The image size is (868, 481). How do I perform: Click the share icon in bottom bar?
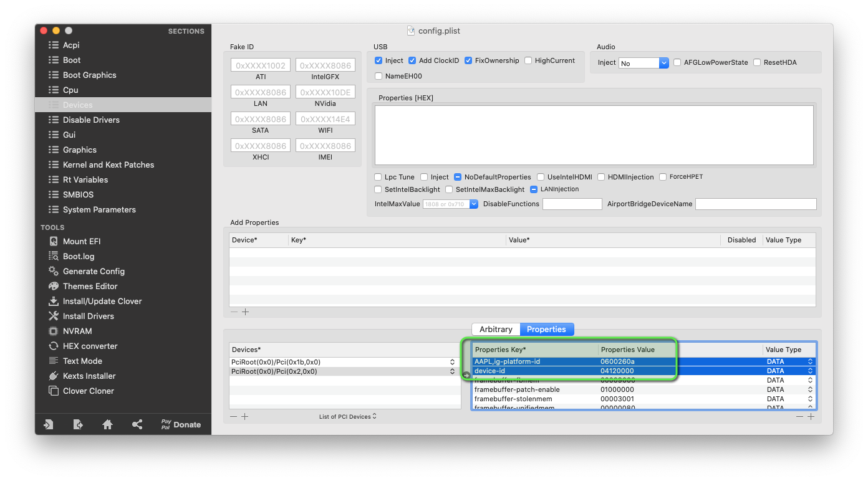tap(137, 424)
